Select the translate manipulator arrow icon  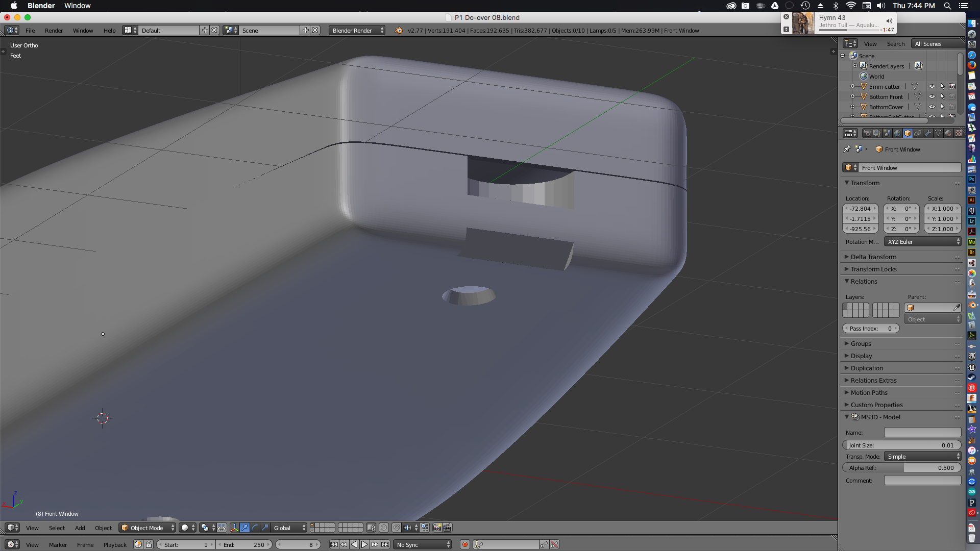coord(244,528)
